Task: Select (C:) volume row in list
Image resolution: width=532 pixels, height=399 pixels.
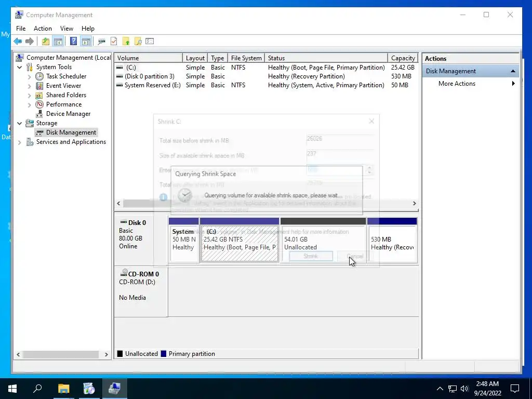Action: point(267,68)
